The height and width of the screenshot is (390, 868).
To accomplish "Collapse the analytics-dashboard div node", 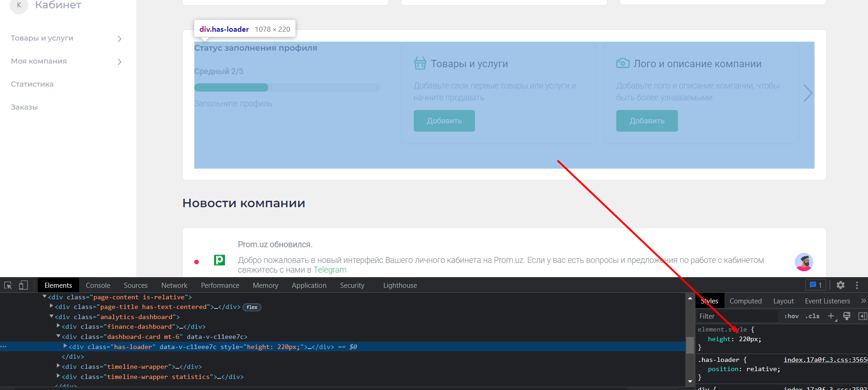I will coord(52,316).
